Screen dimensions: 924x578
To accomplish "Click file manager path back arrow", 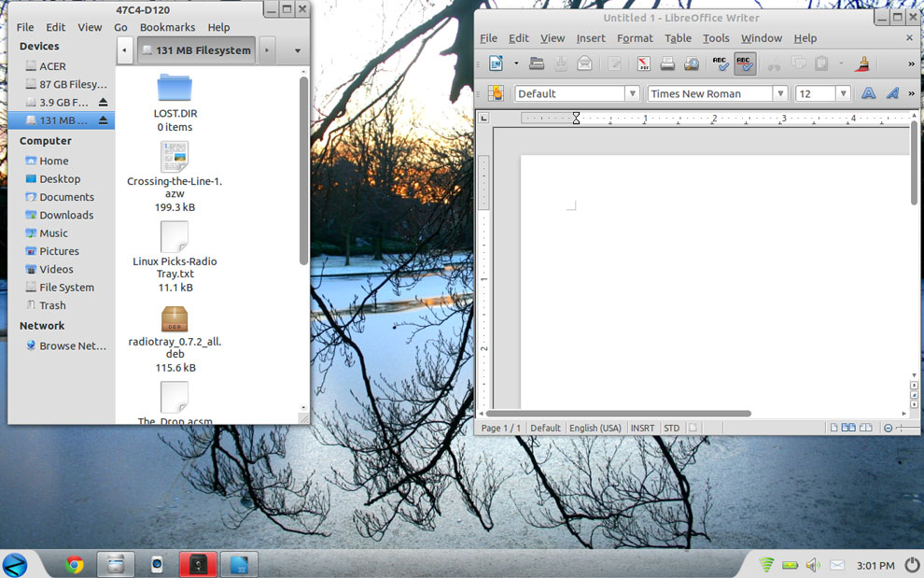I will [x=124, y=50].
